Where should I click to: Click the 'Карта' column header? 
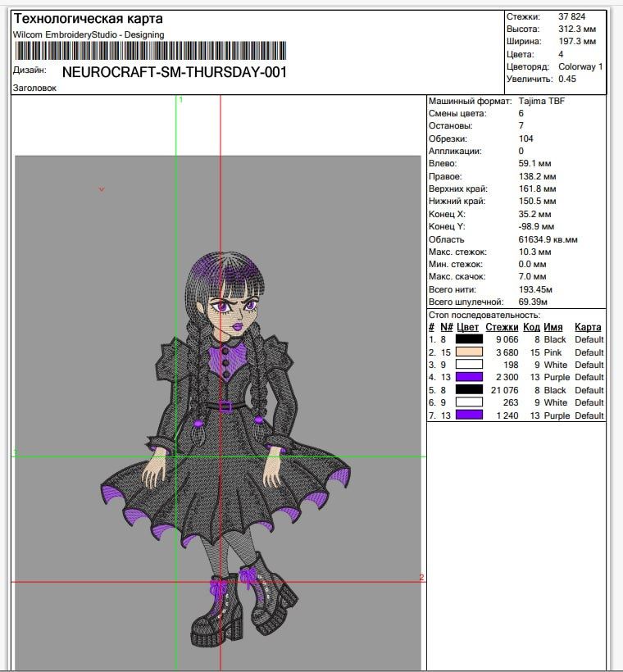[588, 328]
